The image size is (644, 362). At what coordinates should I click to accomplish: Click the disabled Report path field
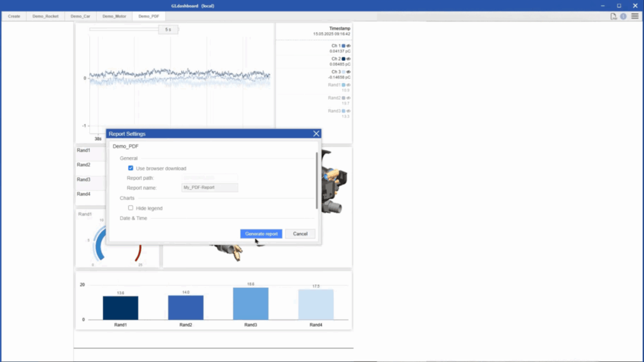[210, 178]
